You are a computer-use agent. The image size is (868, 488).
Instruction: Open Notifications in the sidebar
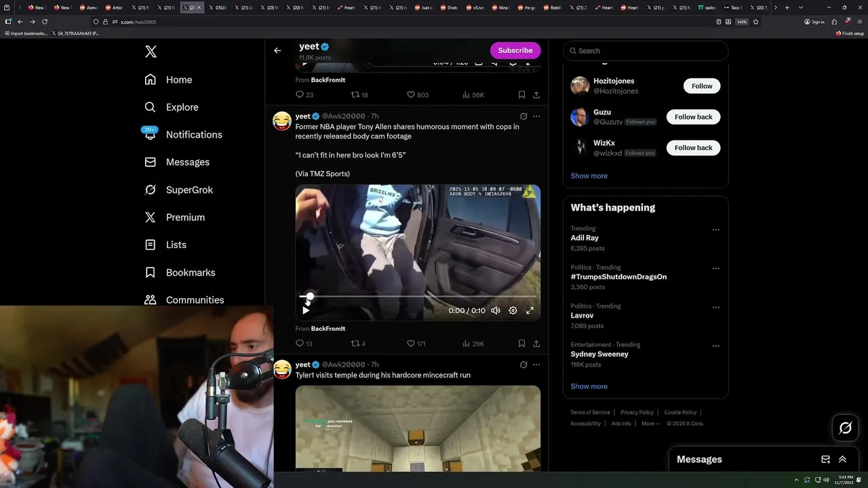tap(183, 134)
